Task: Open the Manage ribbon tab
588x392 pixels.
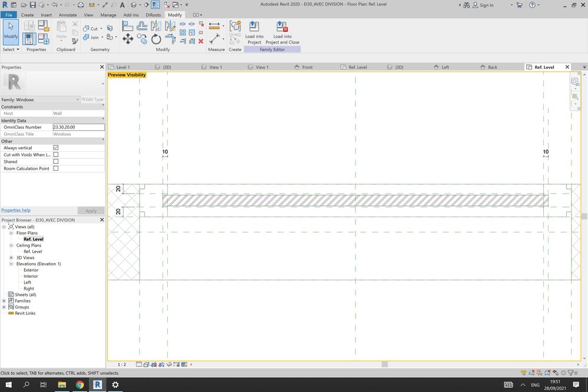Action: coord(108,15)
